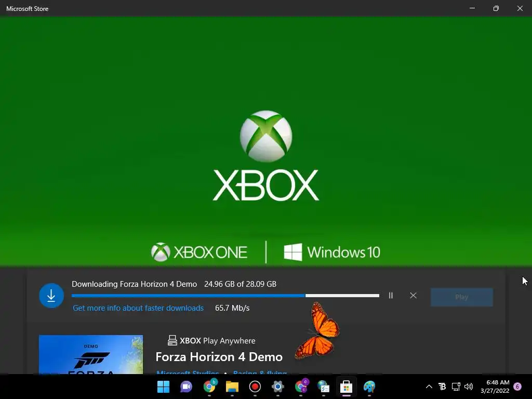
Task: Click the download progress bar
Action: coord(225,296)
